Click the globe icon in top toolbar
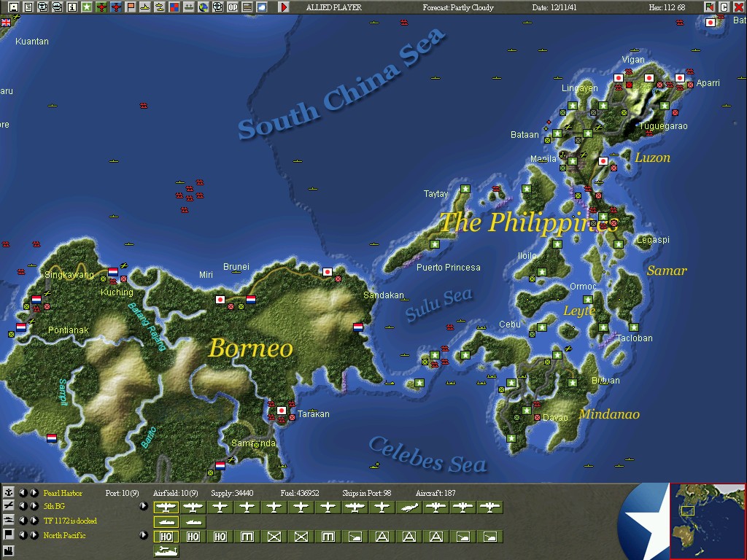The image size is (747, 560). tap(204, 7)
